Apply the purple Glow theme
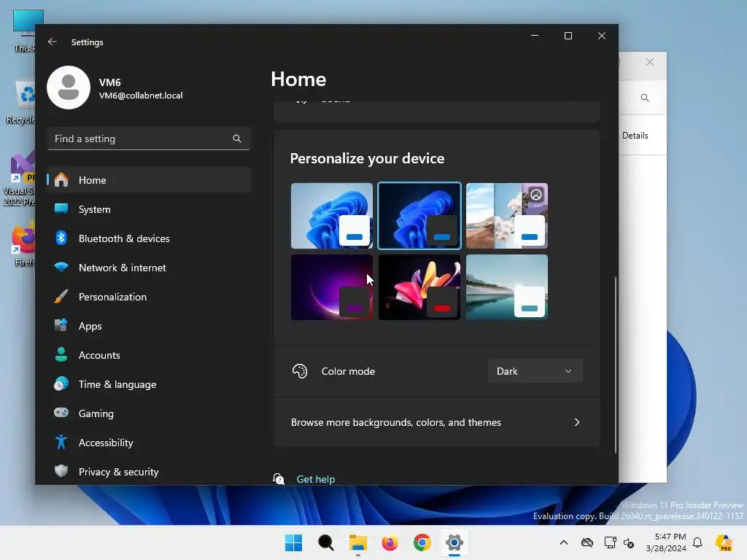This screenshot has width=747, height=560. (332, 287)
